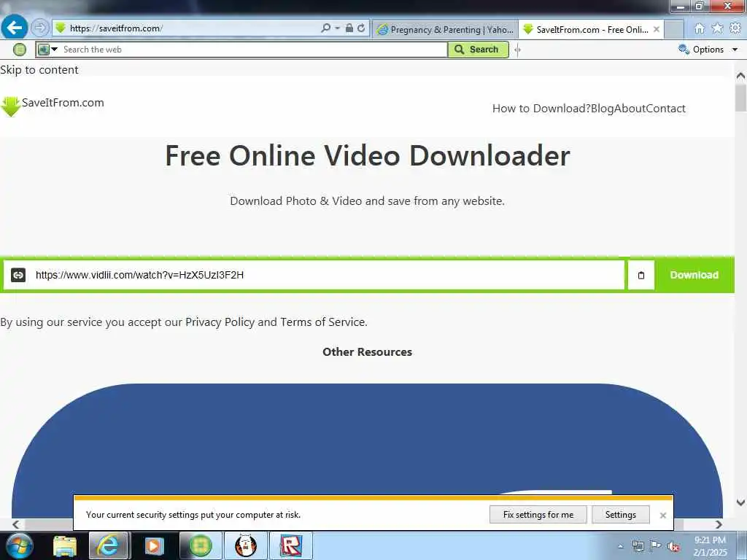
Task: Click the security lock icon in address bar
Action: click(349, 28)
